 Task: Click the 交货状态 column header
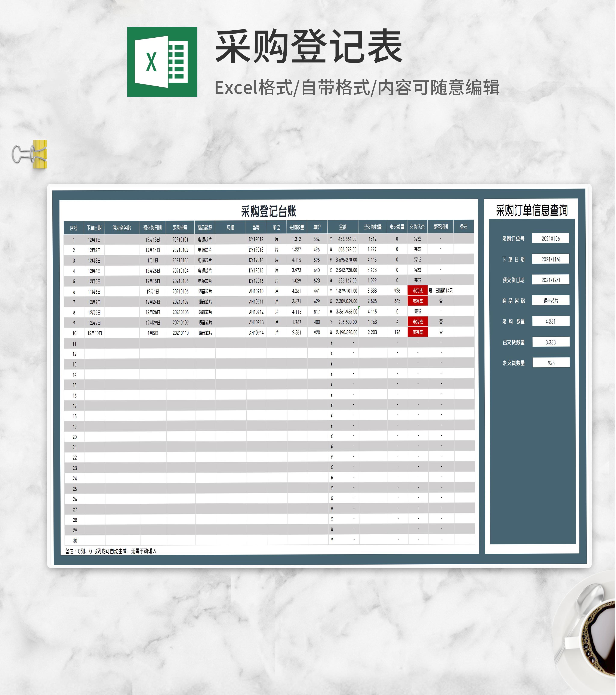418,227
